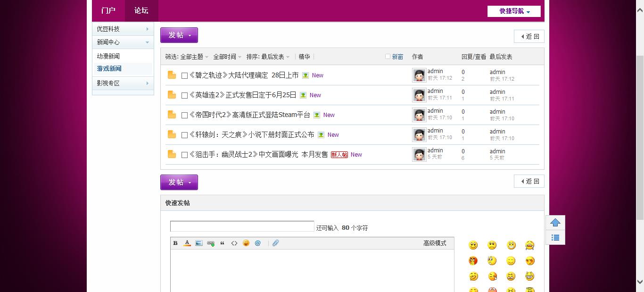Open the 快捷导航 quick navigation dropdown
644x292 pixels.
tap(514, 11)
